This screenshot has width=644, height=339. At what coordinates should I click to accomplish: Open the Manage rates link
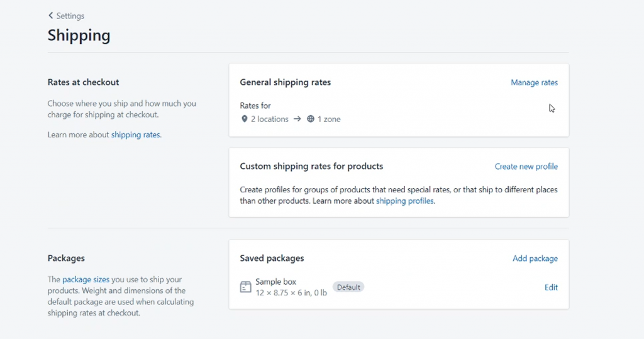[534, 82]
